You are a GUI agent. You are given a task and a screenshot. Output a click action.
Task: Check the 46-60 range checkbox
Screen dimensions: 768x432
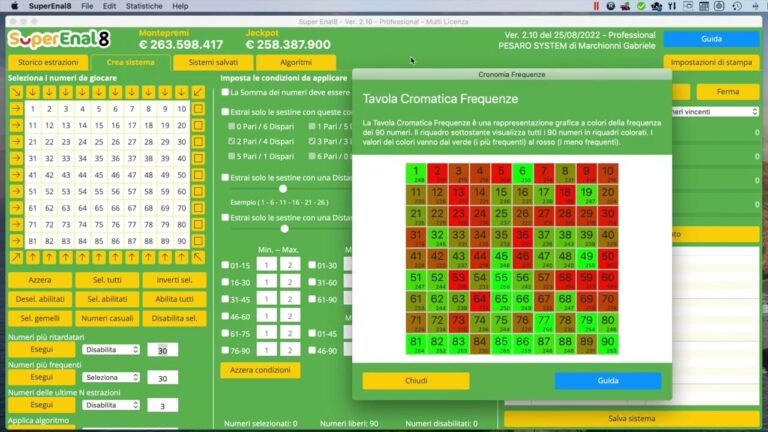point(225,316)
